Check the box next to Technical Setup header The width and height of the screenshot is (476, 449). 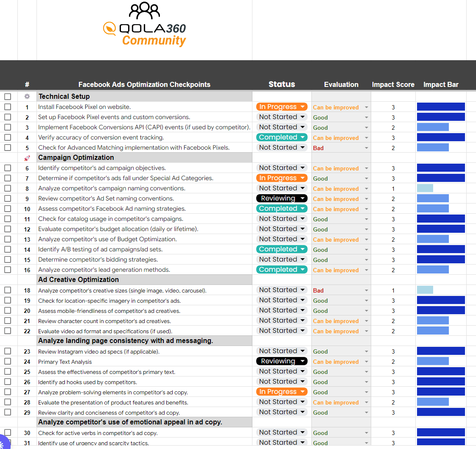tap(8, 97)
